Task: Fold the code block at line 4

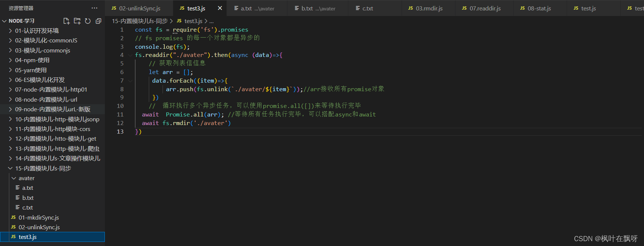Action: coord(130,55)
